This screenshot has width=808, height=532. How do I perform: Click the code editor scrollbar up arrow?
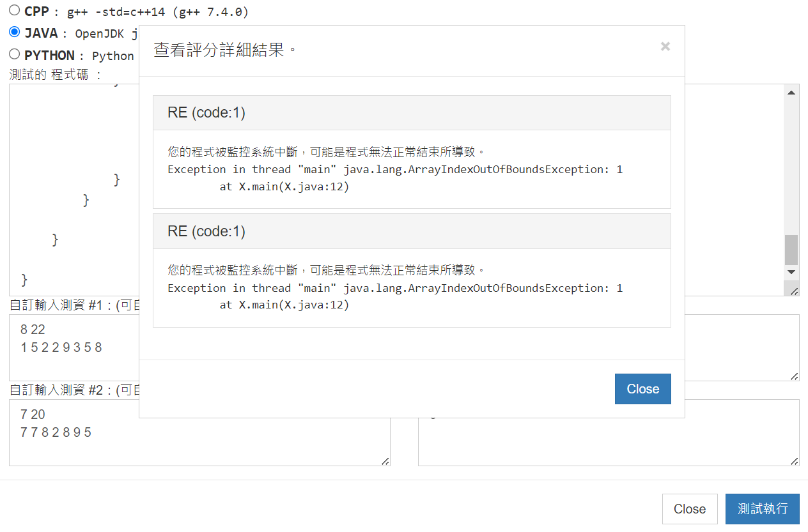tap(791, 93)
